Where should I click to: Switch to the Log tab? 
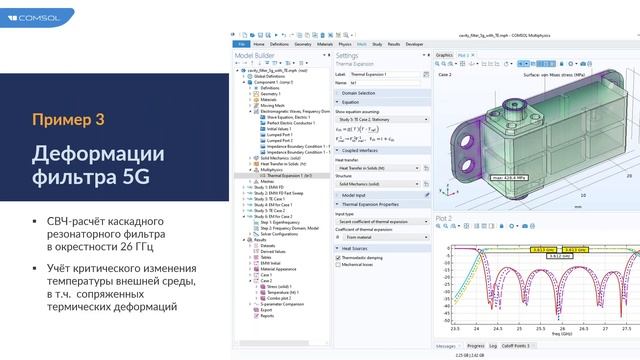[x=493, y=346]
